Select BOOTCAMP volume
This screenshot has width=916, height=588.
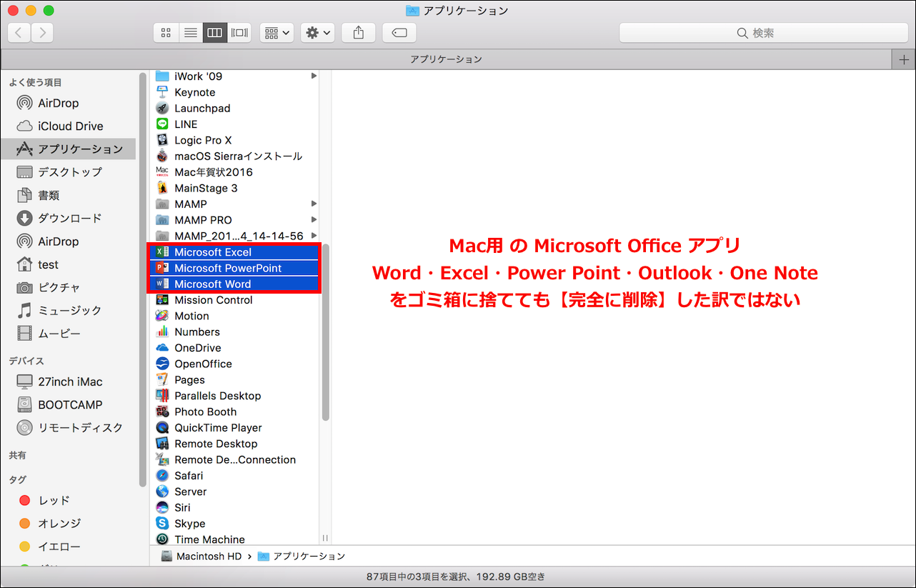point(70,404)
